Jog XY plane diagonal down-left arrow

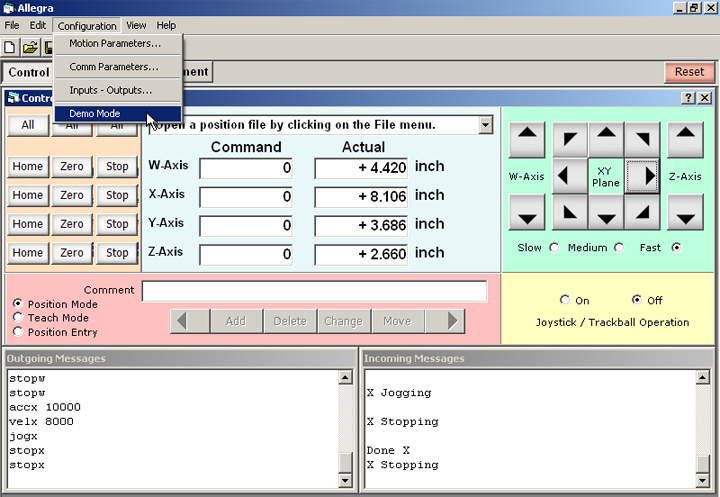[570, 212]
